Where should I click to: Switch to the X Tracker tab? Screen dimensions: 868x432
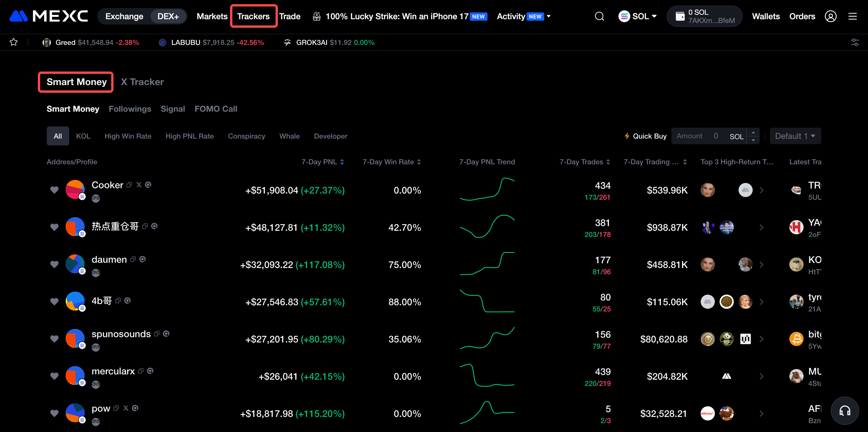(142, 82)
